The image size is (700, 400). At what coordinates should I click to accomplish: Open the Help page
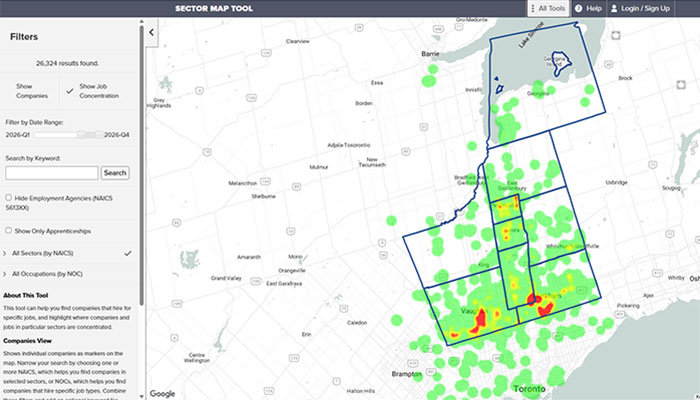pyautogui.click(x=588, y=8)
